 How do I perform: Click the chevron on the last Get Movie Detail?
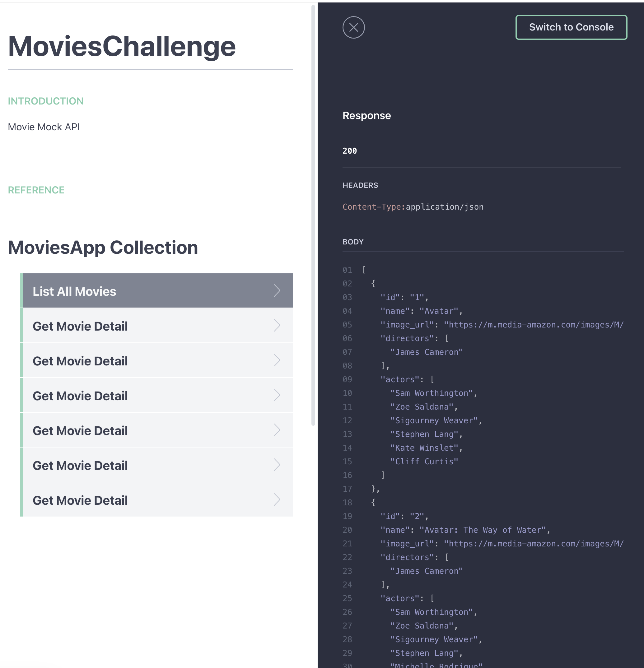pyautogui.click(x=277, y=500)
